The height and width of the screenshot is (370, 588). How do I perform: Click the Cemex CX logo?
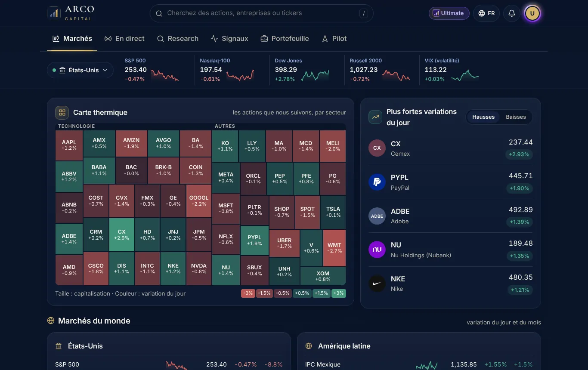click(x=377, y=148)
